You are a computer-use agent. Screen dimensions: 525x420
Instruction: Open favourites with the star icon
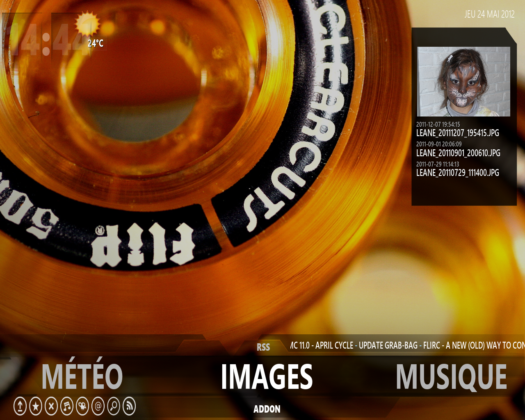[36, 406]
